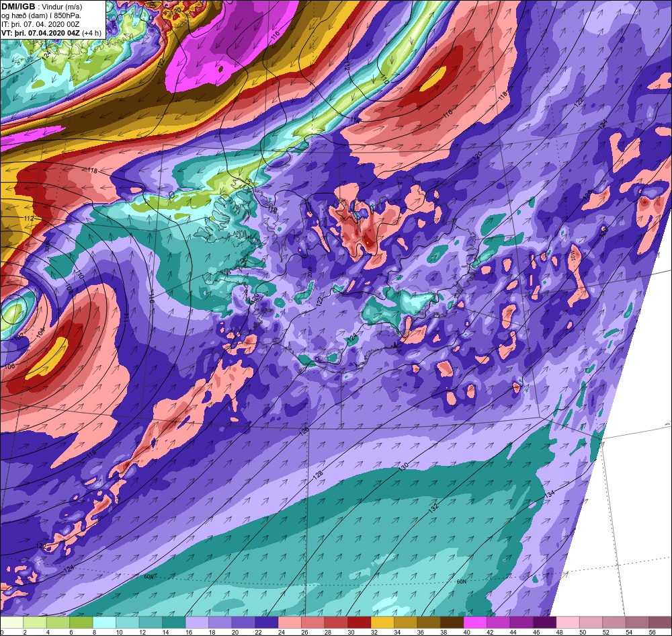Pick the red 28–30 legend swatch
Screen dimensions: 672x636
(336, 621)
